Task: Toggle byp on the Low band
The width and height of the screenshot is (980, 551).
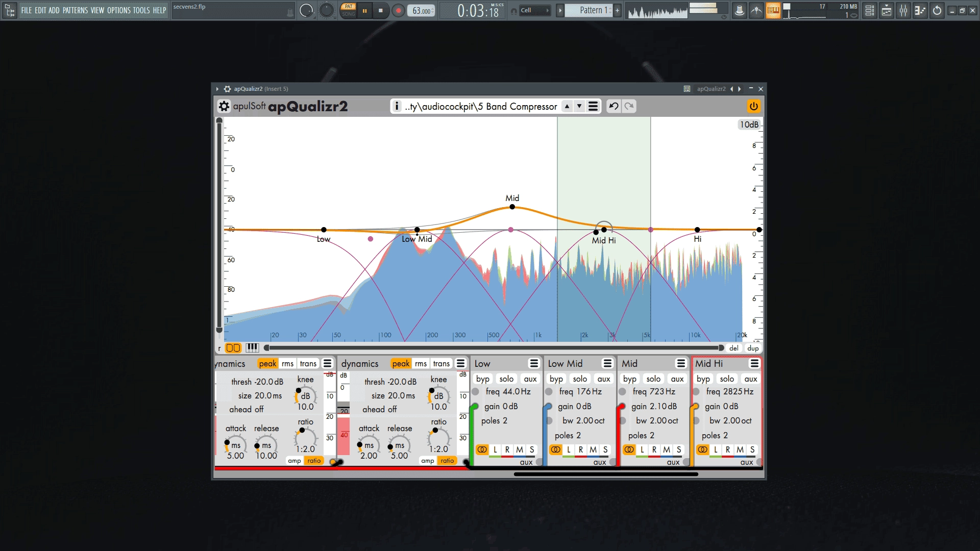Action: [x=483, y=379]
